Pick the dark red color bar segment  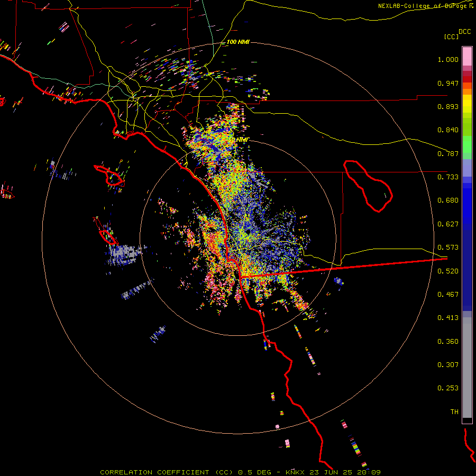pyautogui.click(x=467, y=79)
